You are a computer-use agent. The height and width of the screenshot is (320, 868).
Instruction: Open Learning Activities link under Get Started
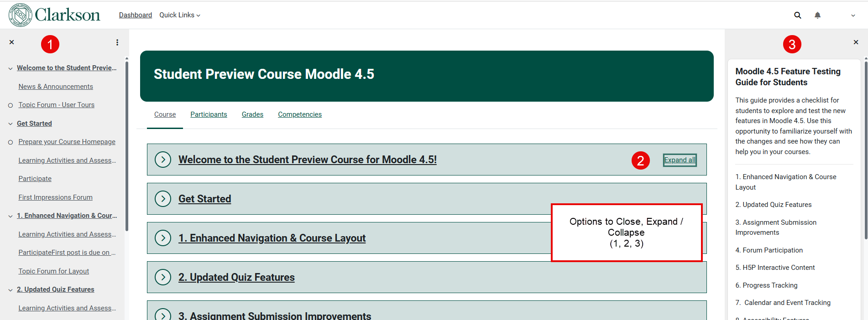pos(67,160)
